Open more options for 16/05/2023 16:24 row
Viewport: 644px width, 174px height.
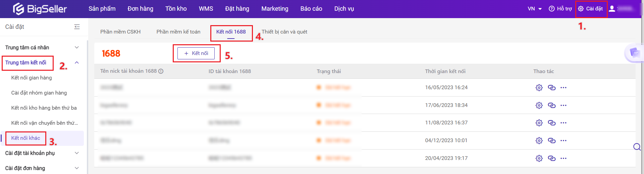(x=563, y=88)
